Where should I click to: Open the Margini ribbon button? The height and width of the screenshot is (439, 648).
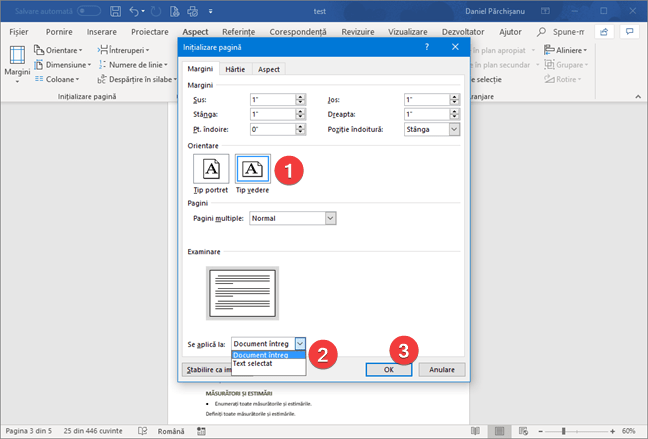[x=17, y=64]
